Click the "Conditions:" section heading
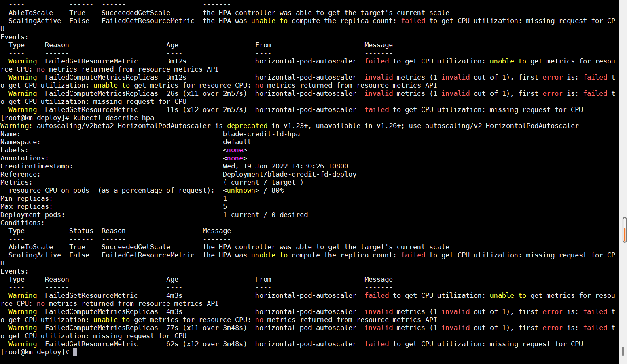 pyautogui.click(x=23, y=223)
